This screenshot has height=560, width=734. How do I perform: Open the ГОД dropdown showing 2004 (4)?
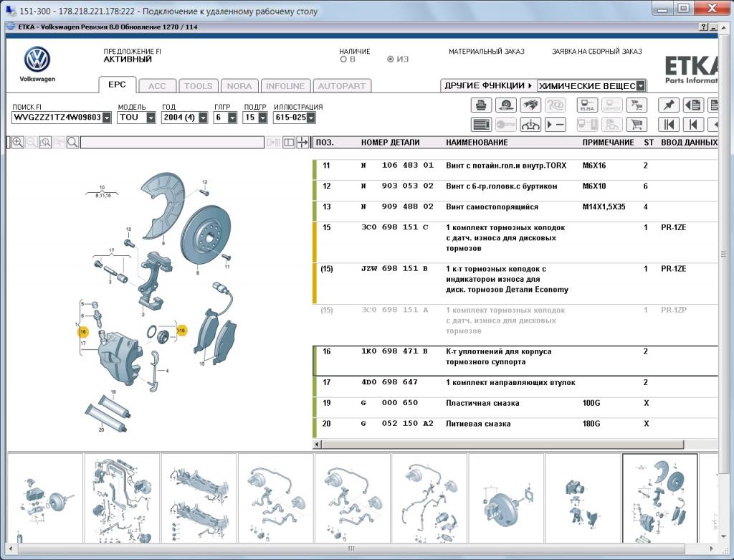(203, 118)
